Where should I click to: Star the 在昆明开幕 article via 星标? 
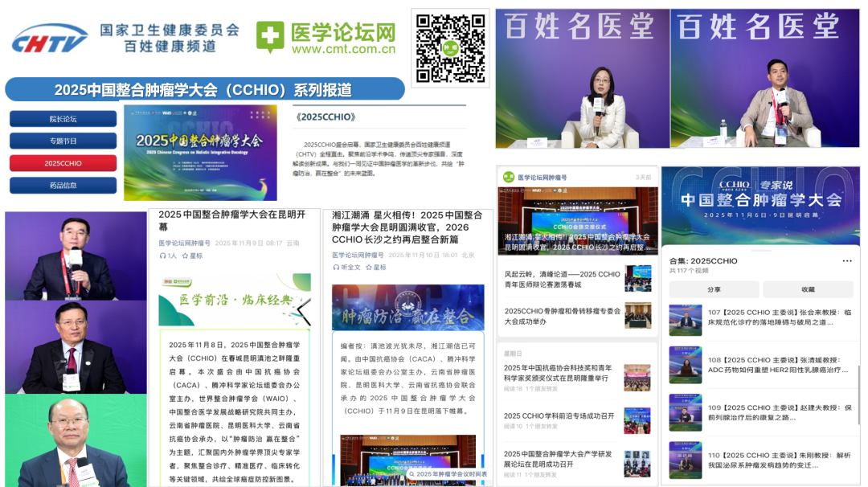(193, 256)
